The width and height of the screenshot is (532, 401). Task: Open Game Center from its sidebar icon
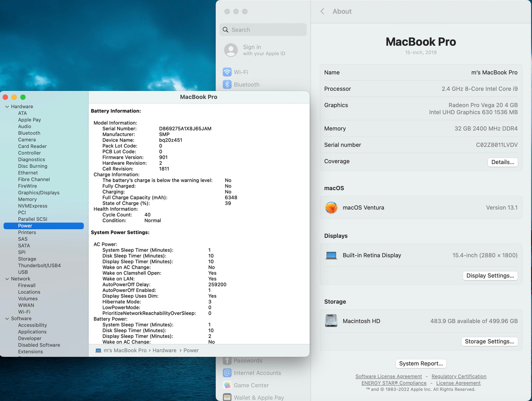coord(227,385)
